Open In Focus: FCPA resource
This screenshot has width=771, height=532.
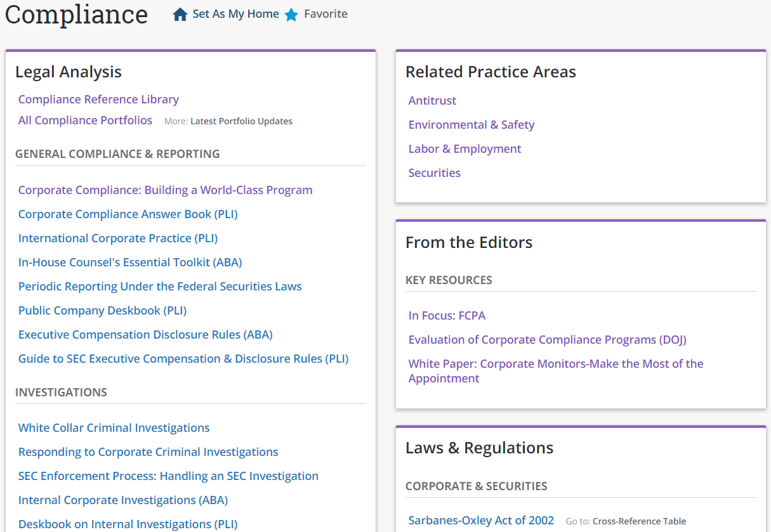(447, 316)
